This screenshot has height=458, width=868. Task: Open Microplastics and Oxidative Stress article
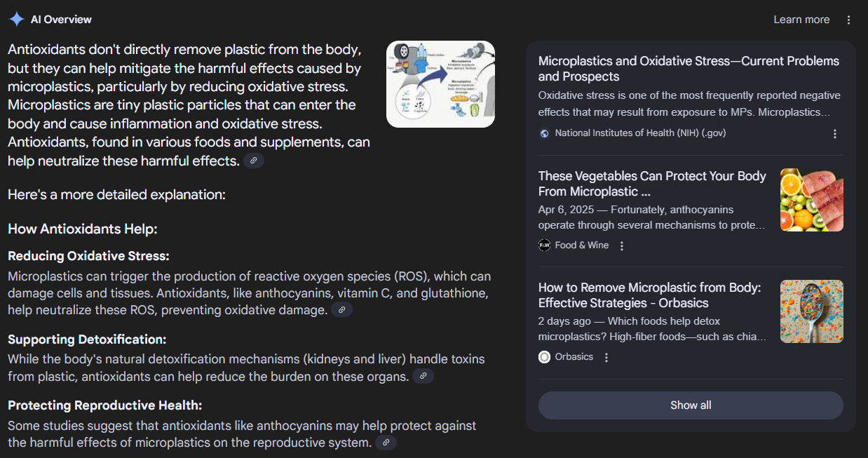[x=689, y=69]
